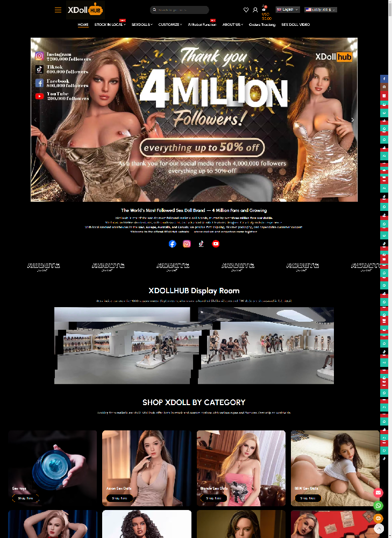
Task: Click the Facebook icon below the banner
Action: click(172, 244)
